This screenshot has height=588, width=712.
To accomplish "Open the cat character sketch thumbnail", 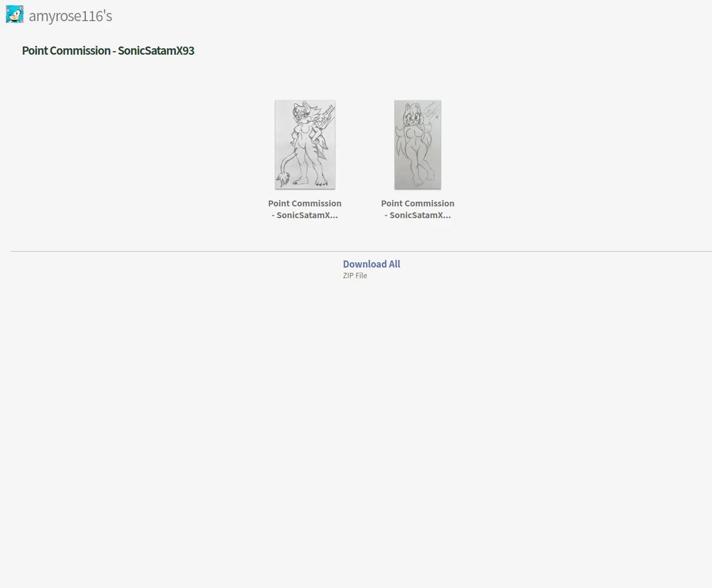I will click(x=305, y=144).
